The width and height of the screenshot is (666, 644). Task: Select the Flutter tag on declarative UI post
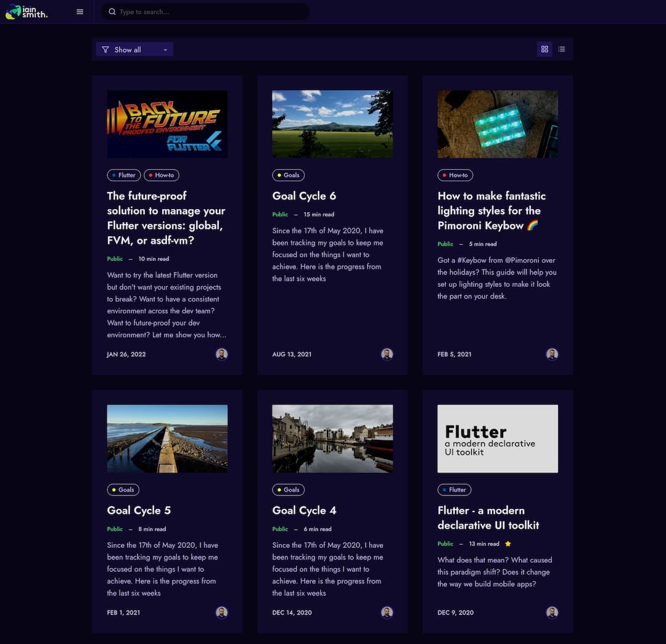pyautogui.click(x=454, y=489)
